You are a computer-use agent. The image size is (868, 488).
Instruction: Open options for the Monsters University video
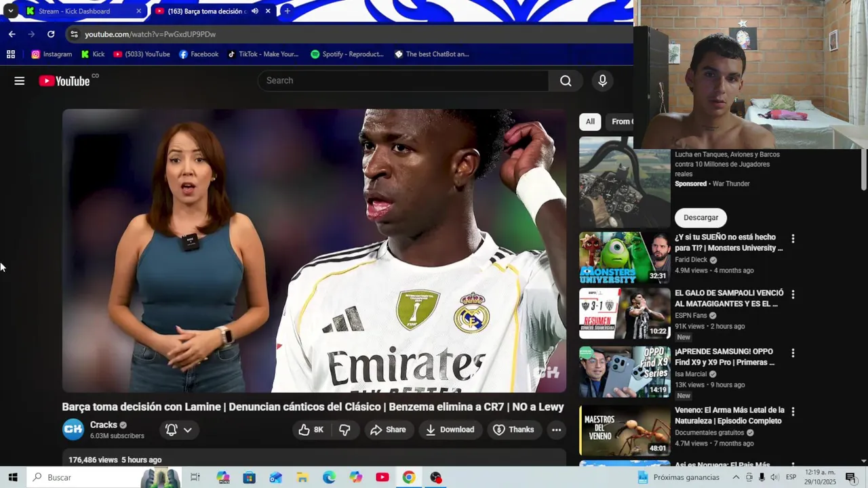793,239
